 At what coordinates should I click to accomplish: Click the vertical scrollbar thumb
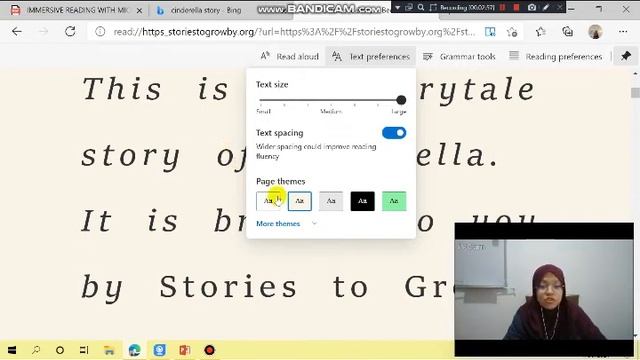click(x=635, y=93)
